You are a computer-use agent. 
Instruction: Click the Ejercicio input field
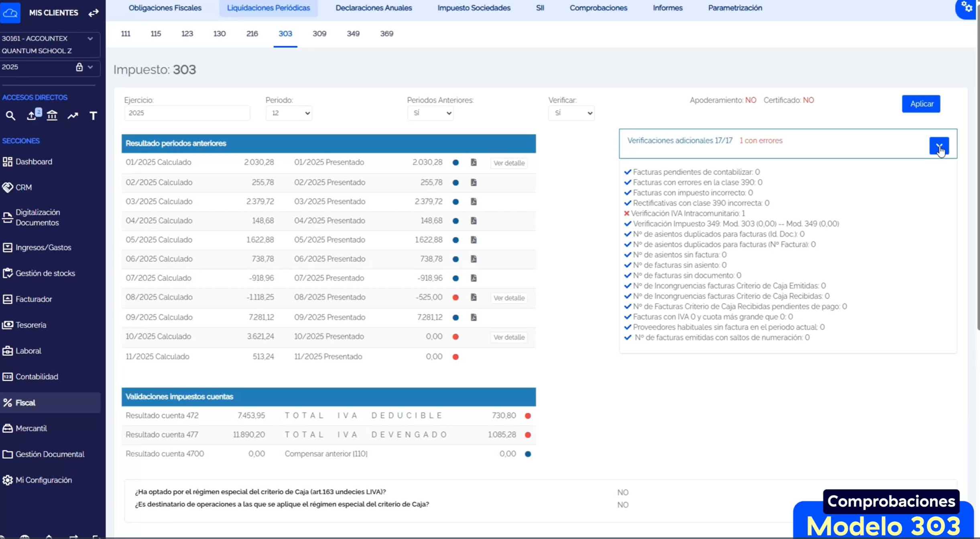click(x=187, y=113)
